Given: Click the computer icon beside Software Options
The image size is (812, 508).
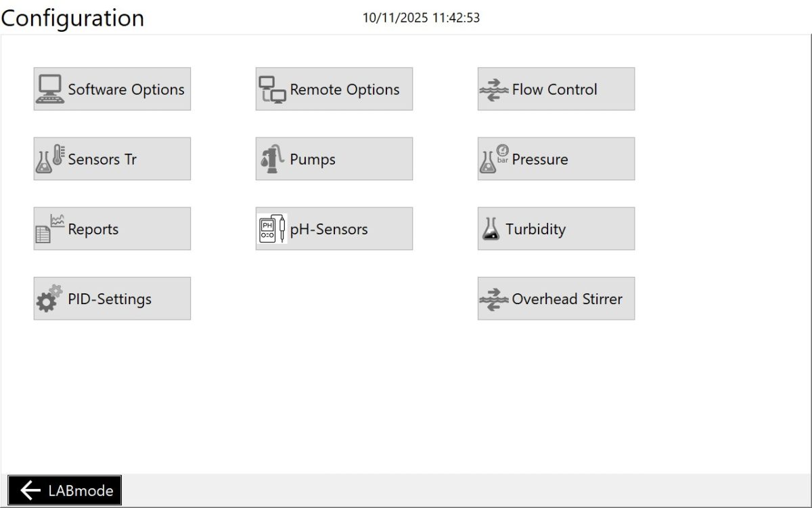Looking at the screenshot, I should pyautogui.click(x=50, y=89).
